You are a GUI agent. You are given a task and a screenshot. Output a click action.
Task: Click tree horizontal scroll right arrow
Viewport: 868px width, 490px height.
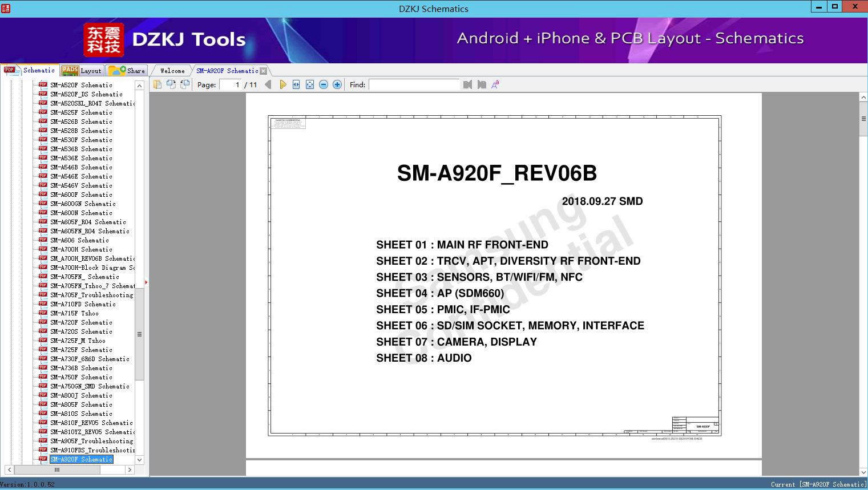130,469
